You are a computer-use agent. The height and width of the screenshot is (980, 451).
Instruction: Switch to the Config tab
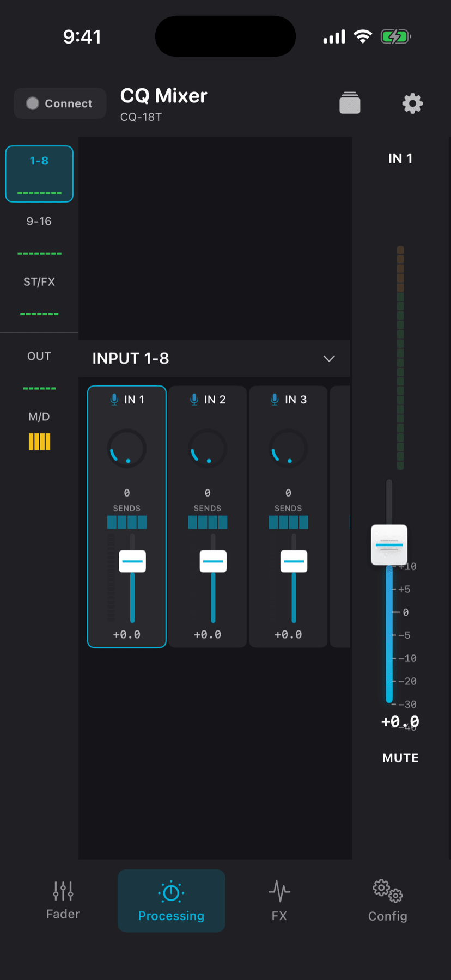(387, 901)
